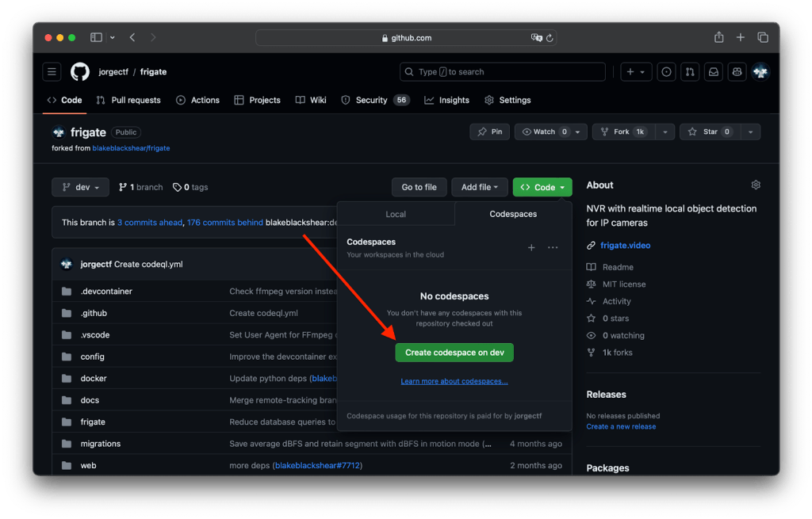This screenshot has width=812, height=519.
Task: View the 1 branch link
Action: 140,187
